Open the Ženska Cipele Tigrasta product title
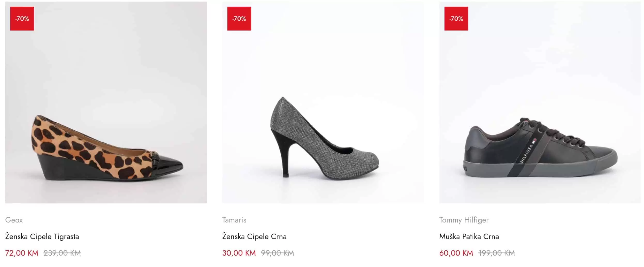The width and height of the screenshot is (644, 267). point(42,236)
